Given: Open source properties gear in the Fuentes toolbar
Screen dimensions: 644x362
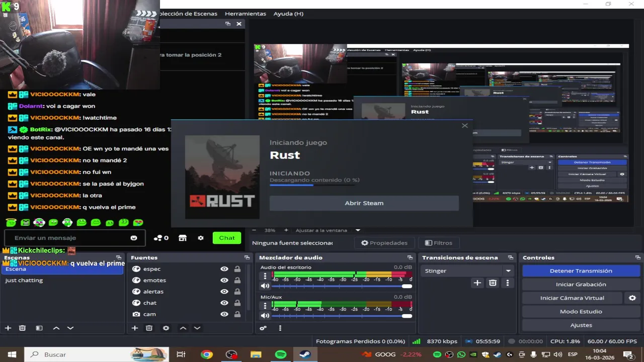Looking at the screenshot, I should pyautogui.click(x=166, y=328).
